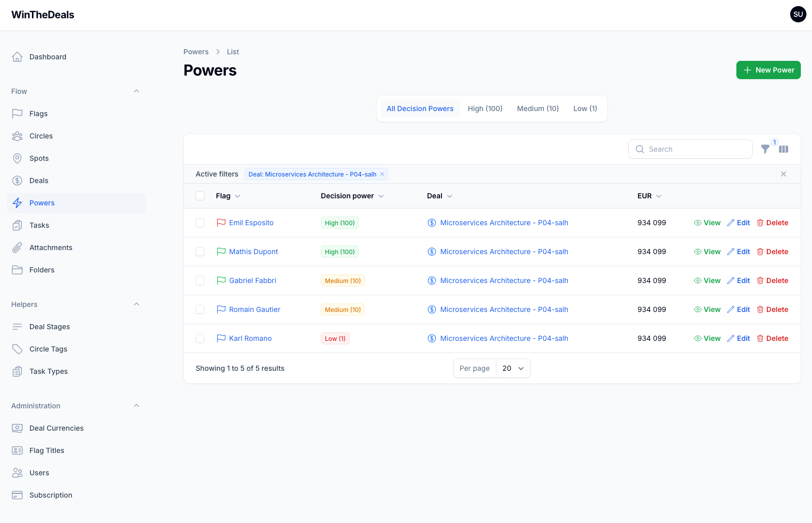Image resolution: width=812 pixels, height=523 pixels.
Task: Check the checkbox on Emil Esposito's row
Action: (199, 223)
